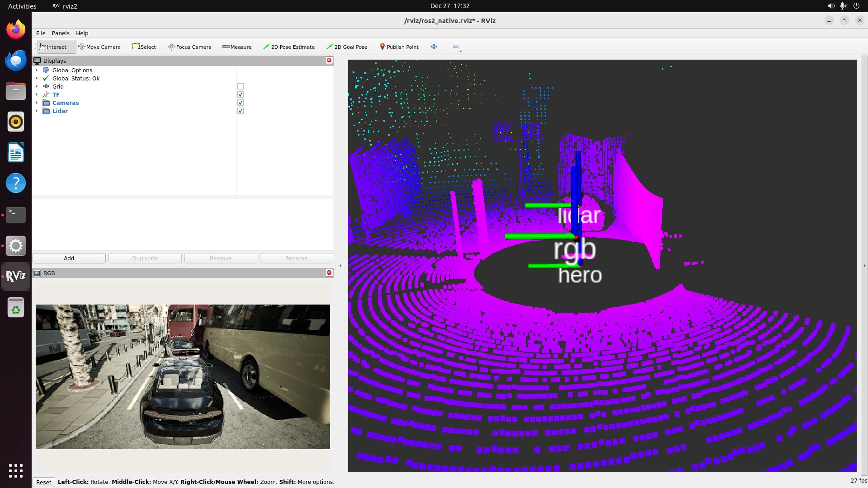Click the blue plus add-tool icon
The width and height of the screenshot is (868, 488).
434,47
